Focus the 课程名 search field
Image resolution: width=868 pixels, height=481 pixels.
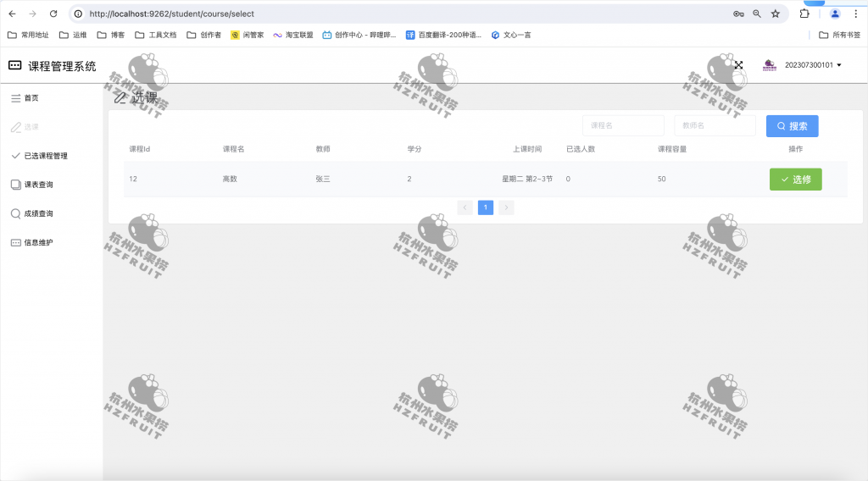pyautogui.click(x=623, y=126)
